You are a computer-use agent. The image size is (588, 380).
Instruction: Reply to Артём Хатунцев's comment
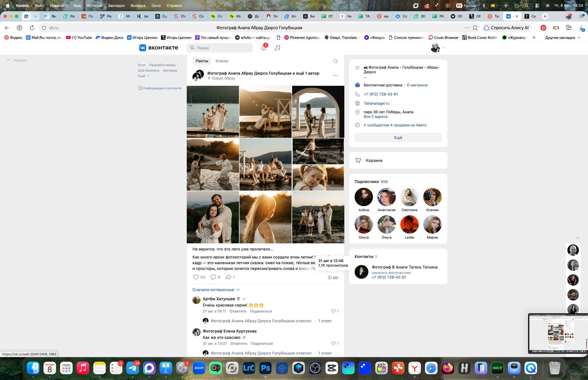point(238,311)
